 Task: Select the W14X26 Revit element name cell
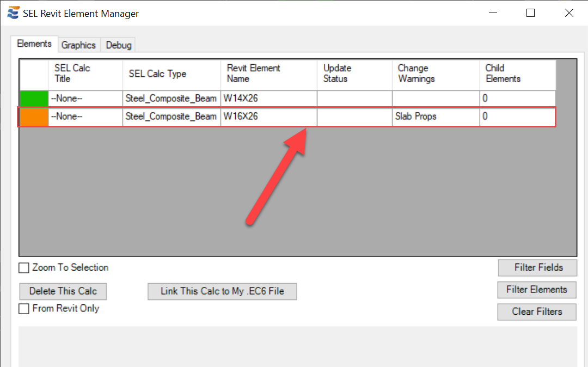(268, 99)
